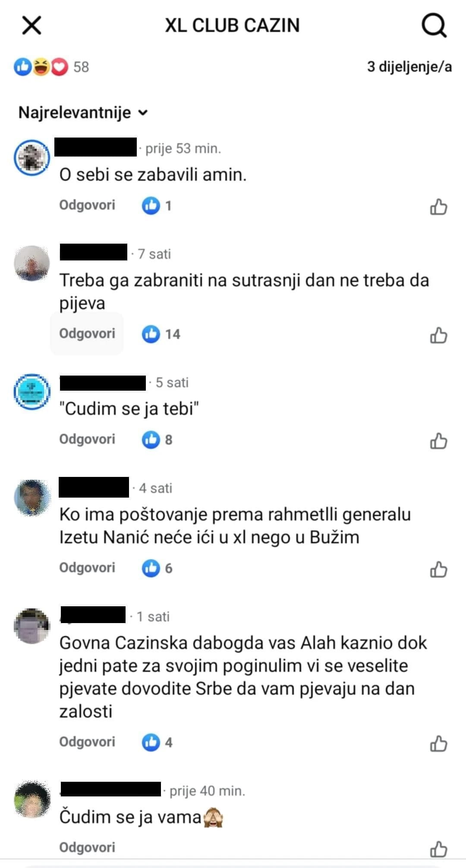Click Odgovori under the "Treba ga zabraniti" comment
Screen dimensions: 466x868
(x=87, y=333)
